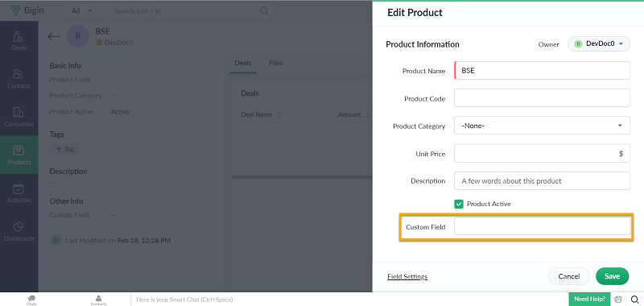Select the Deals tab
Screen dimensions: 644x306
click(243, 64)
